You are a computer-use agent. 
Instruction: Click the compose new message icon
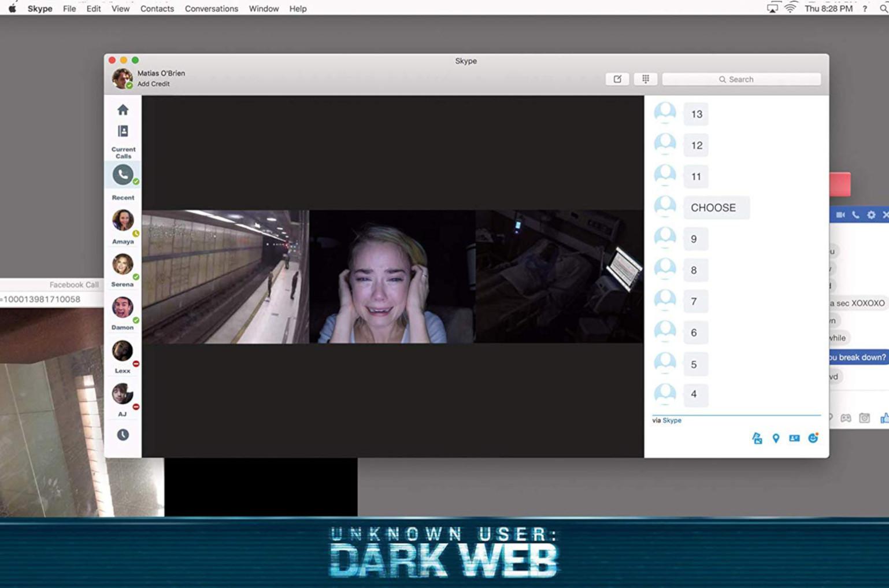617,79
